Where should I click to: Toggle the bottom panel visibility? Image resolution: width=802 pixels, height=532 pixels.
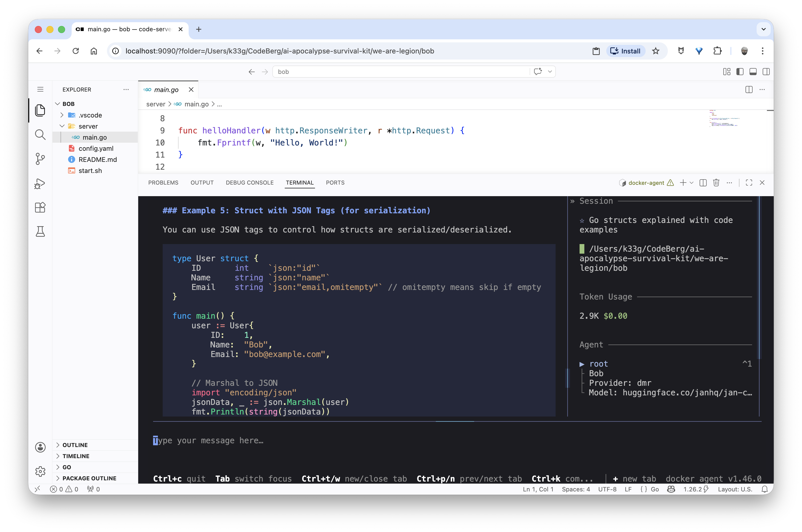753,72
